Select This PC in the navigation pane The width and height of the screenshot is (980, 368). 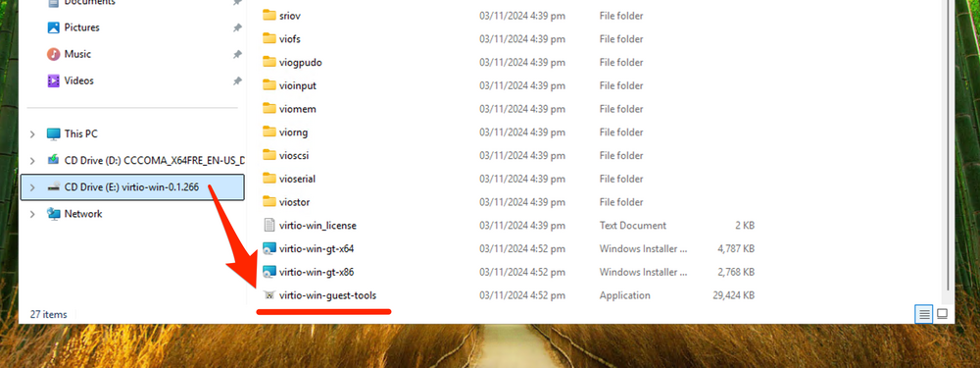(x=80, y=133)
